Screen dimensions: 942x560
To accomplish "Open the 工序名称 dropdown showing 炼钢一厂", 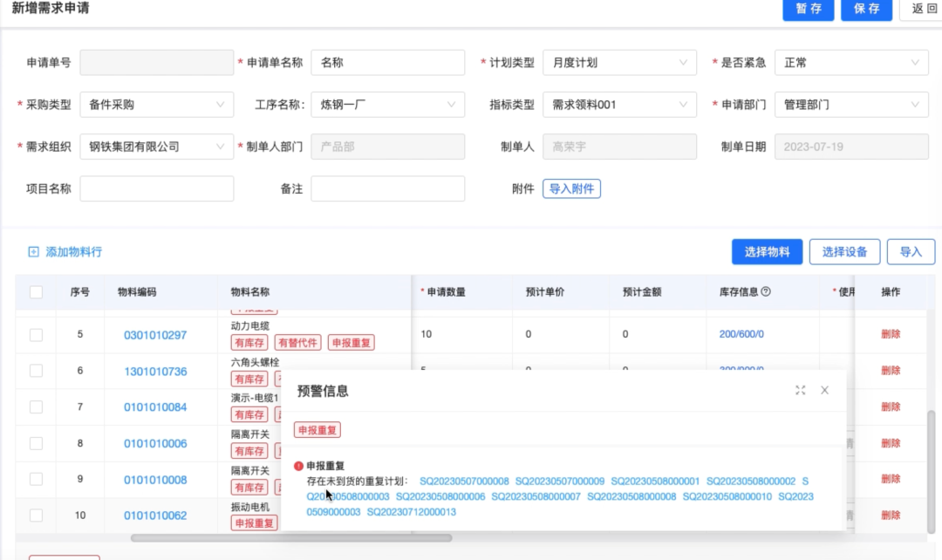I will click(387, 104).
